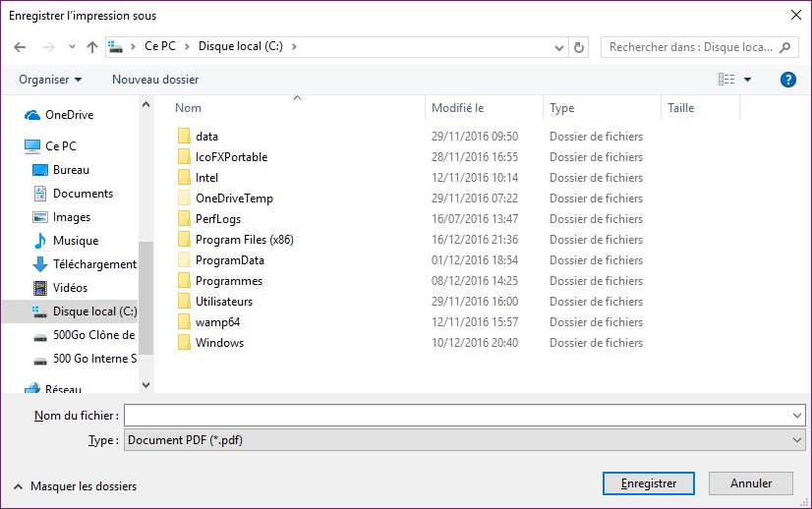Open the view options dropdown arrow
Viewport: 812px width, 509px height.
point(748,80)
